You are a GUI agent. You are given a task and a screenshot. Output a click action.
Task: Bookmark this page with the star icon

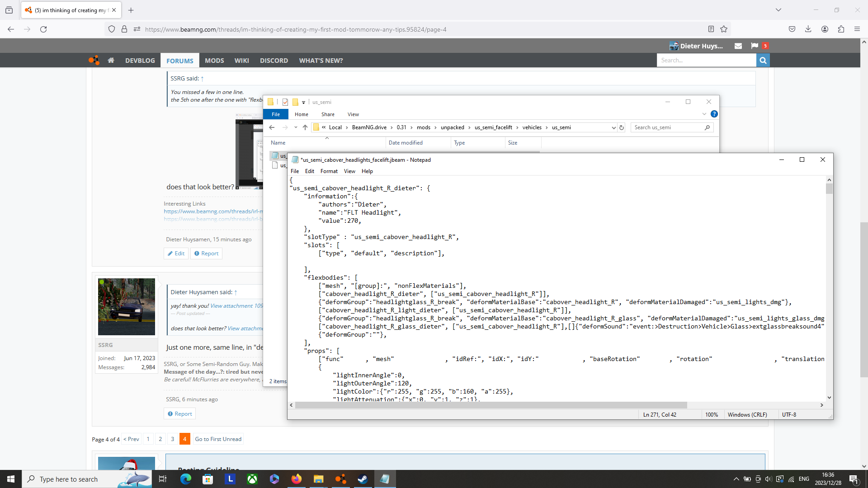(724, 29)
